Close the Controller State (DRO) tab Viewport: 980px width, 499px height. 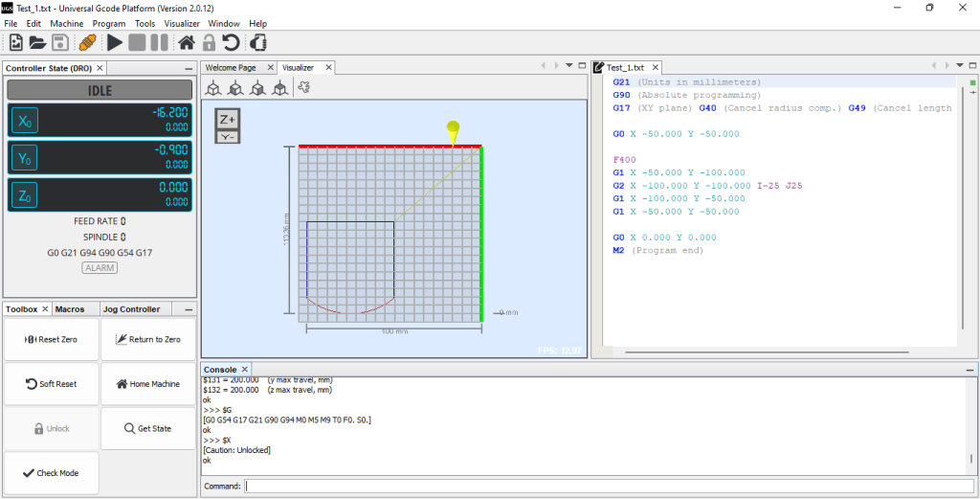(x=100, y=68)
